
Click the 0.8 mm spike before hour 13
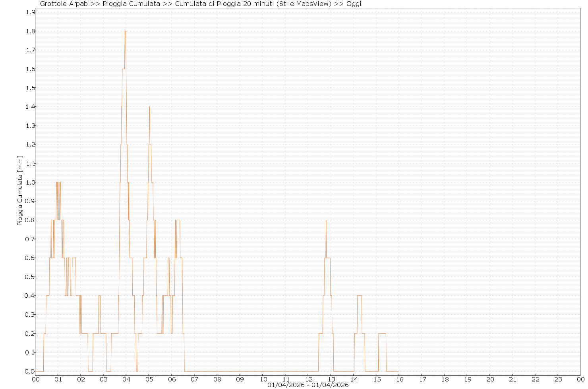(326, 221)
